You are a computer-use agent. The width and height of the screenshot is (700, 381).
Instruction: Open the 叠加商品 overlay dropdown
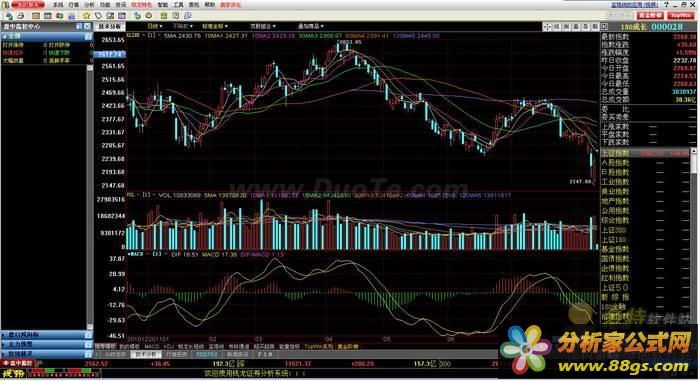[x=311, y=26]
